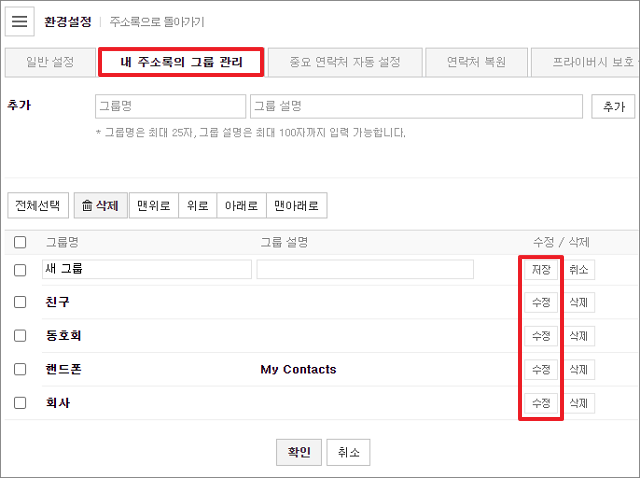
Task: Click 전체선택 button
Action: click(x=38, y=206)
